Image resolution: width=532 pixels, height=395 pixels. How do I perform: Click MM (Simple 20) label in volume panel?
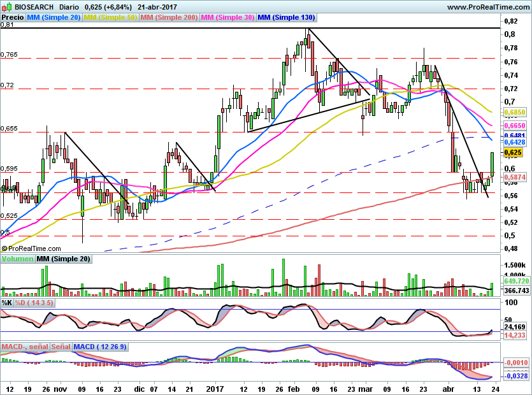pyautogui.click(x=63, y=259)
